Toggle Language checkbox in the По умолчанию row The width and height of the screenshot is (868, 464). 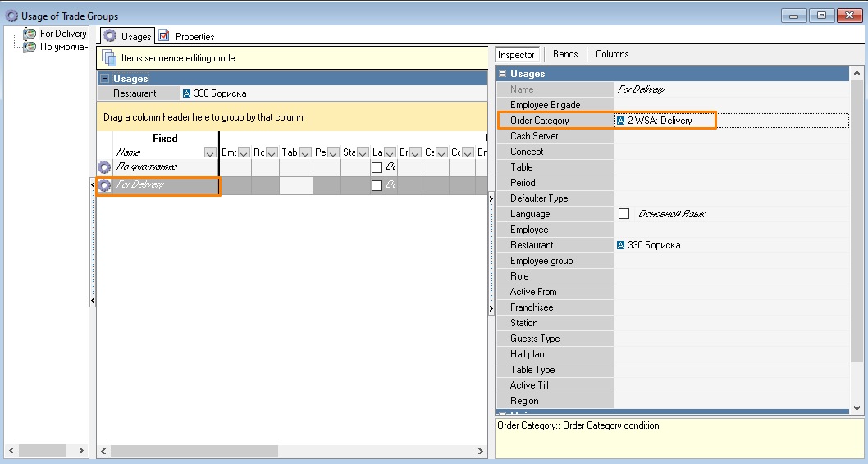pyautogui.click(x=377, y=167)
